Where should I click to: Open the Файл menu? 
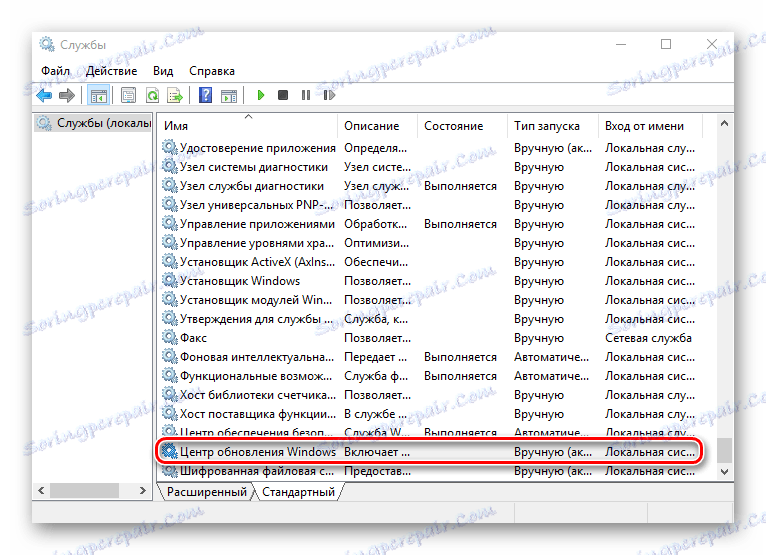point(55,71)
